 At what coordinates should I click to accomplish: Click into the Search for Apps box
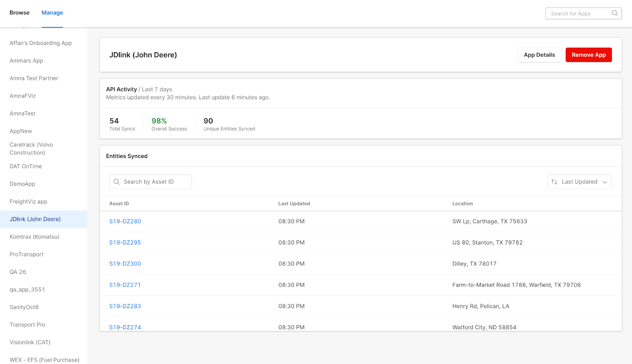tap(579, 13)
